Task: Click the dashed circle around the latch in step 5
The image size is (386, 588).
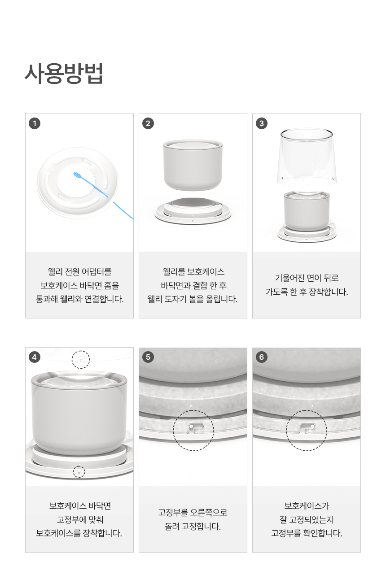Action: click(194, 430)
